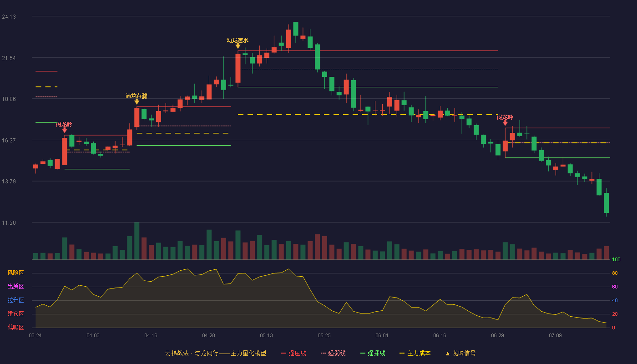This screenshot has height=364, width=637.
Task: Click the 低吸区 zone label
Action: tap(15, 327)
